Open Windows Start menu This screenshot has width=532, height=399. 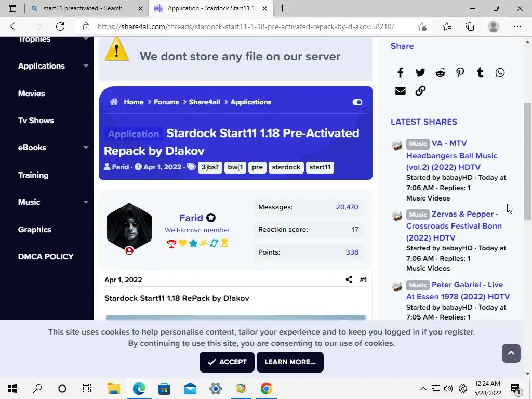pyautogui.click(x=12, y=389)
